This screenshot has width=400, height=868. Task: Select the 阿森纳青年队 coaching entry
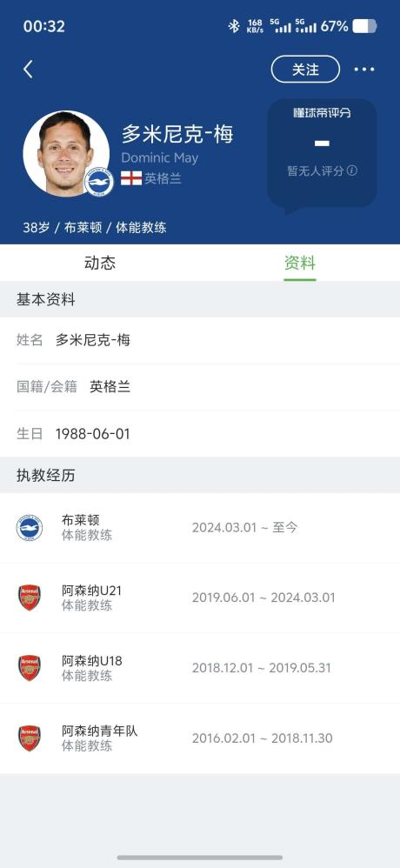[x=200, y=738]
